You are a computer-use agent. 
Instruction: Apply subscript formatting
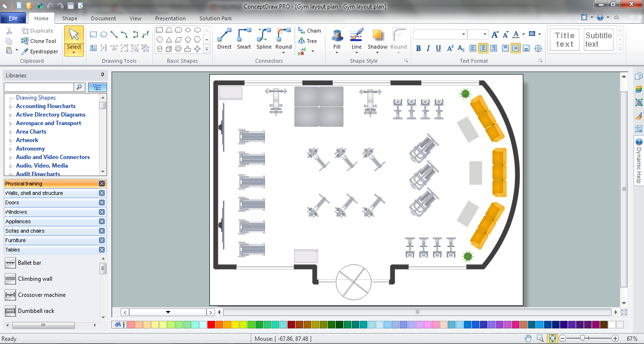click(x=461, y=48)
